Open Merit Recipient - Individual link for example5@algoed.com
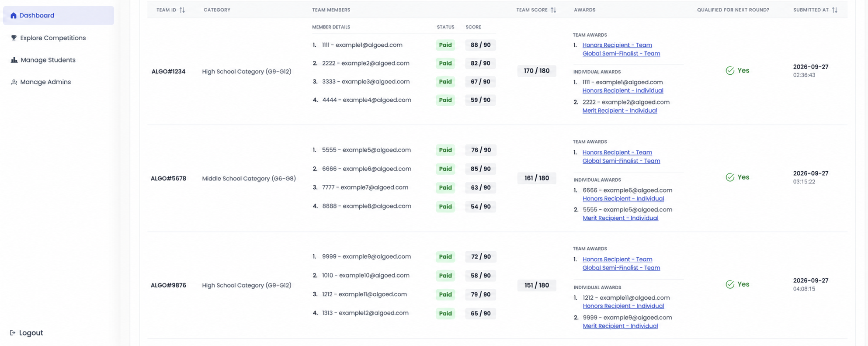 621,218
